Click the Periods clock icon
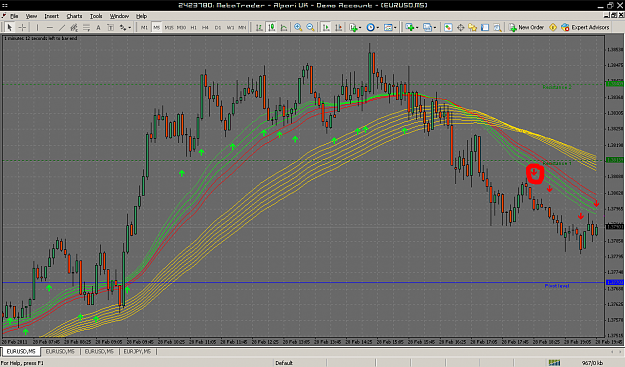The width and height of the screenshot is (625, 367). click(370, 27)
